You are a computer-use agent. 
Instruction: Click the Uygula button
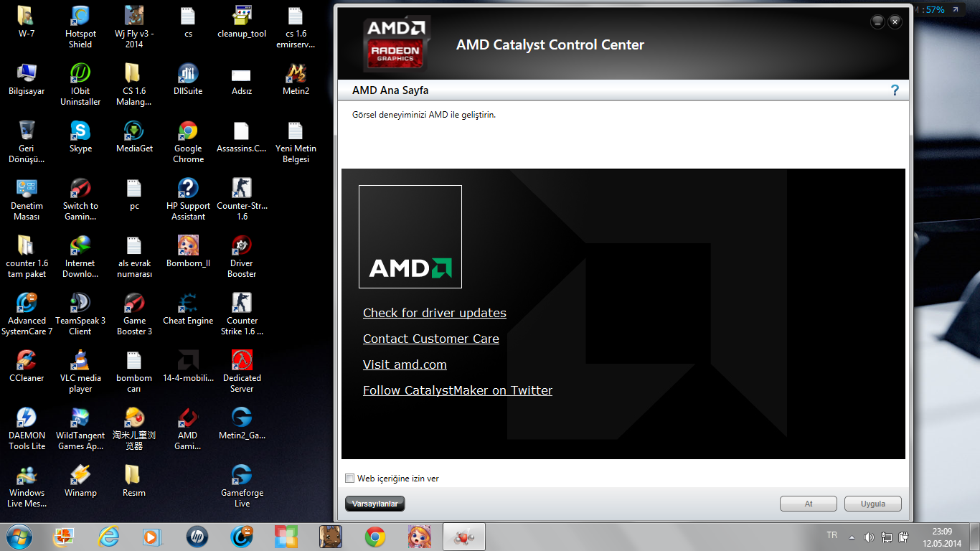(x=872, y=504)
